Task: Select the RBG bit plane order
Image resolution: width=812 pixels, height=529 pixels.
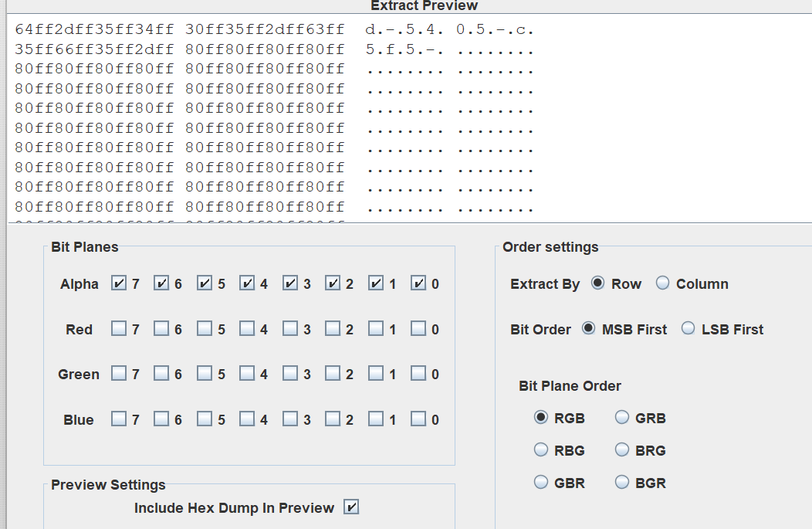Action: click(541, 450)
